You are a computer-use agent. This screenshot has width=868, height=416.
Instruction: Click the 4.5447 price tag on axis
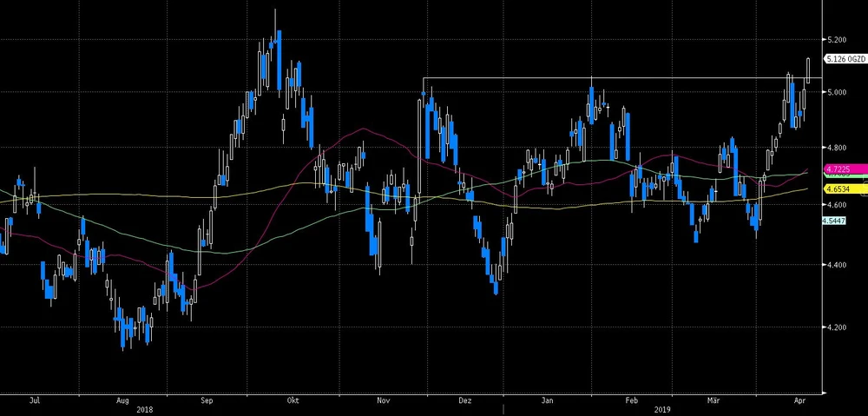tap(836, 221)
